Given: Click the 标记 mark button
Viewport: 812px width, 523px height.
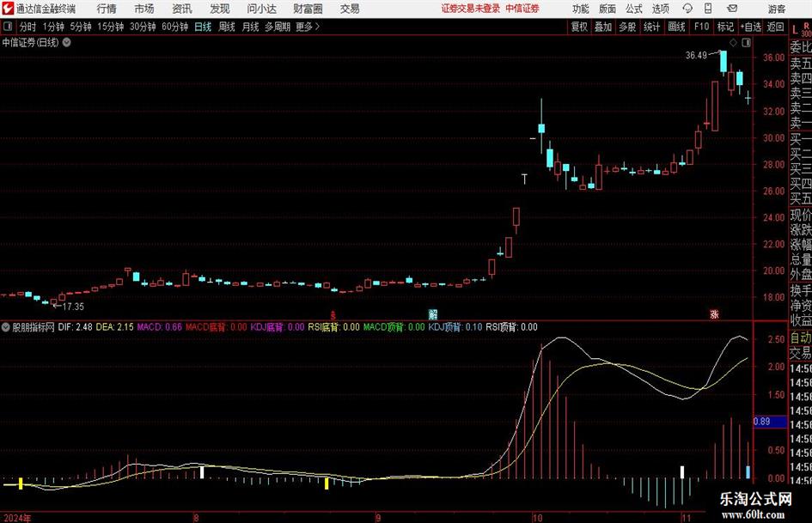Looking at the screenshot, I should [725, 27].
